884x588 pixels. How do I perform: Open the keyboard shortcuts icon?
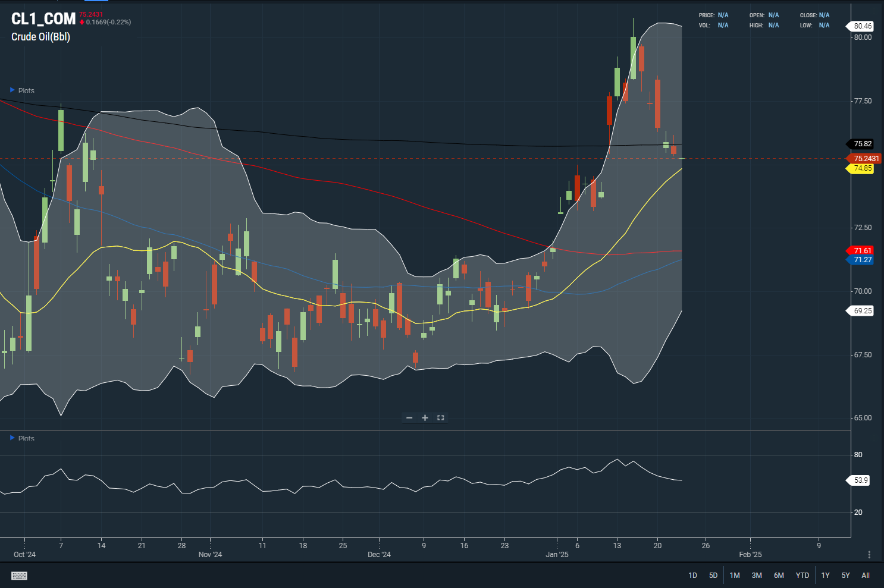(x=19, y=576)
